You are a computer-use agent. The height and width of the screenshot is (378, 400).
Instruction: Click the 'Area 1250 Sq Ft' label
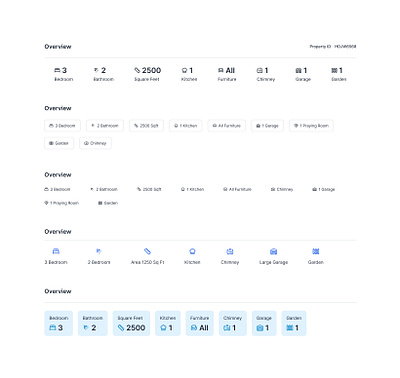click(147, 262)
